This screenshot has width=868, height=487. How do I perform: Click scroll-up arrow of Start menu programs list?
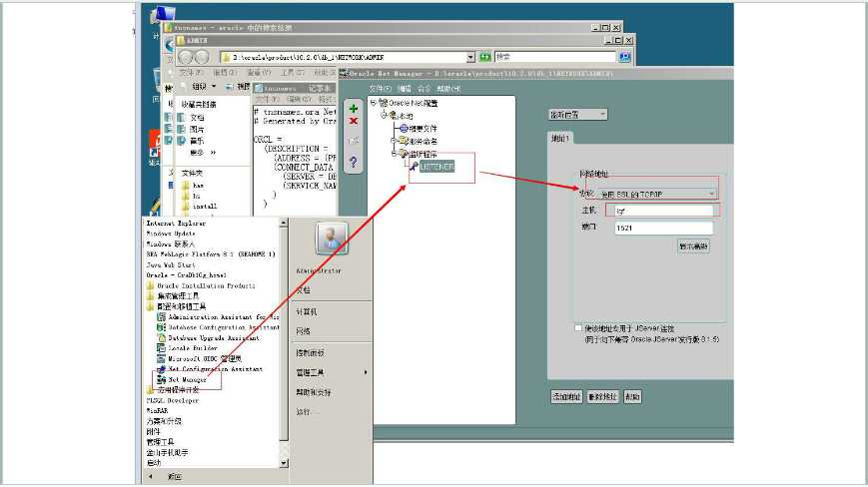pos(284,223)
